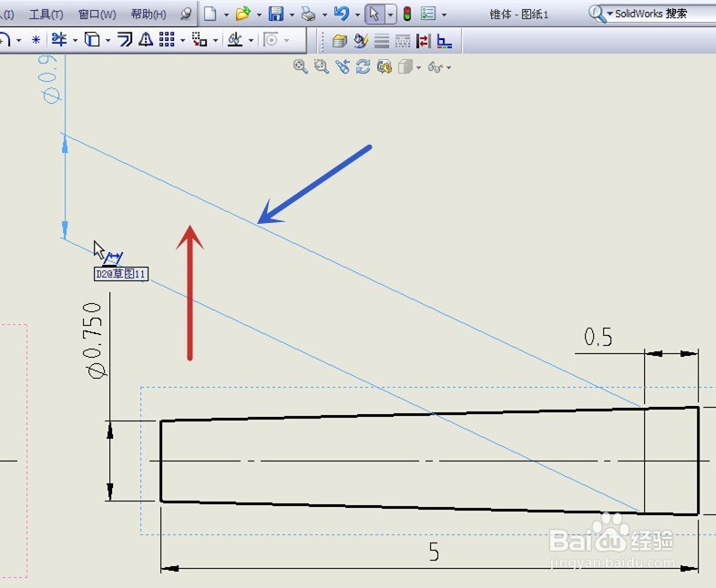Expand the Move entities dropdown arrow
The height and width of the screenshot is (588, 716).
point(216,41)
